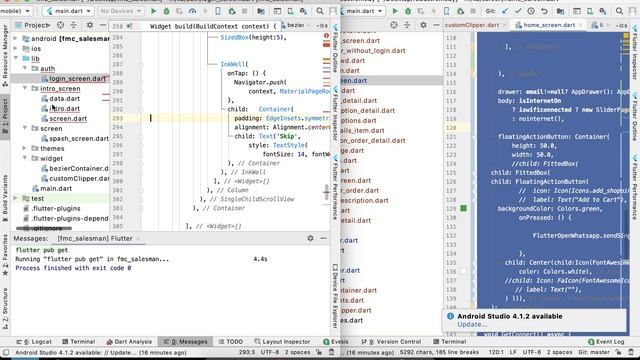640x360 pixels.
Task: Click the left project tree horizontal scrollbar
Action: (x=44, y=228)
